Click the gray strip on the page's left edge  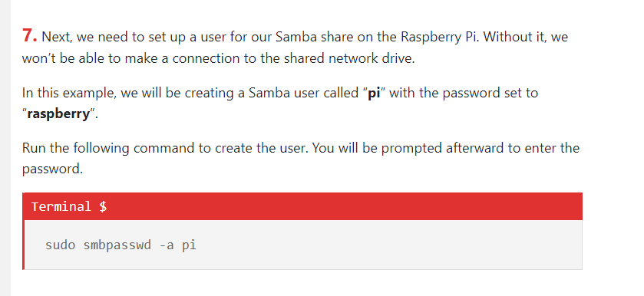[x=5, y=148]
